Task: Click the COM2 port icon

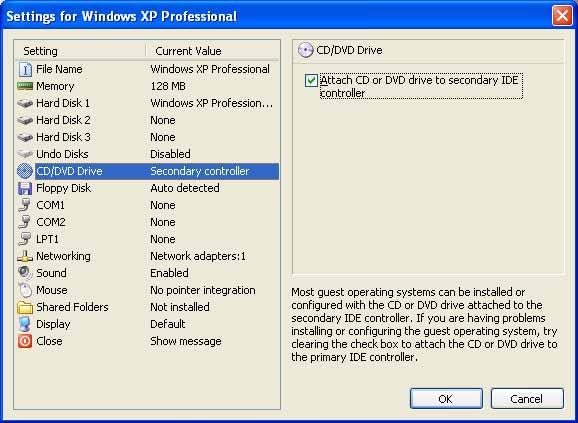Action: [x=25, y=222]
